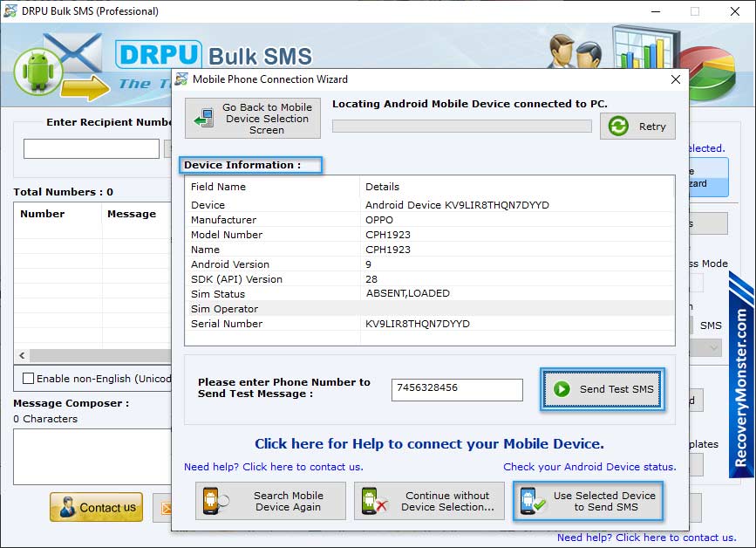The height and width of the screenshot is (548, 756).
Task: Click the person icon on Contact us button
Action: [x=67, y=508]
